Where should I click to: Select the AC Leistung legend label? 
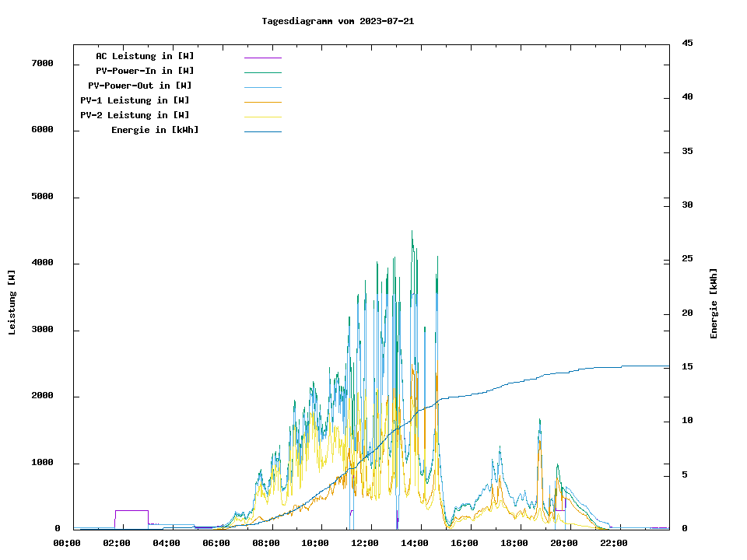click(x=145, y=56)
